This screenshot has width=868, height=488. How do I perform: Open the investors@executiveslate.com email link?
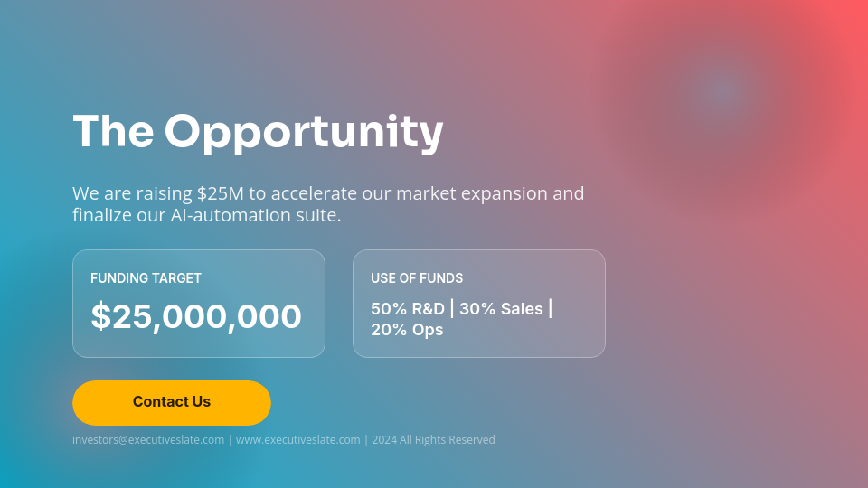click(148, 440)
